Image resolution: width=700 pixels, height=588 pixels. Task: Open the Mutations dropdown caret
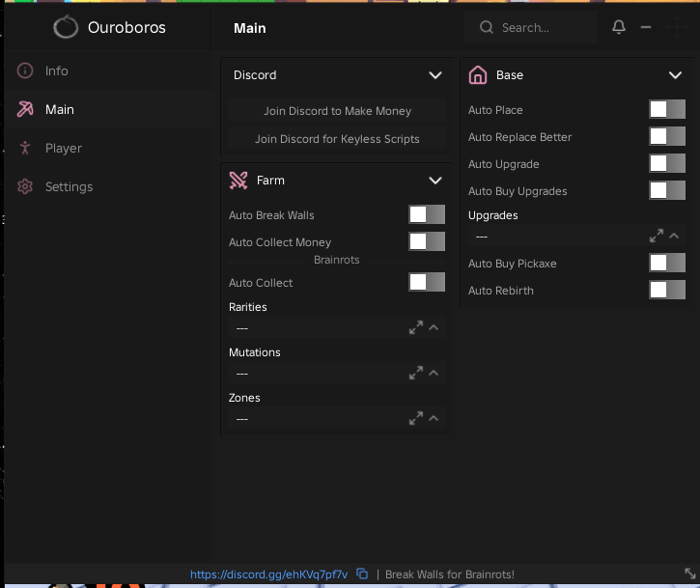[434, 373]
